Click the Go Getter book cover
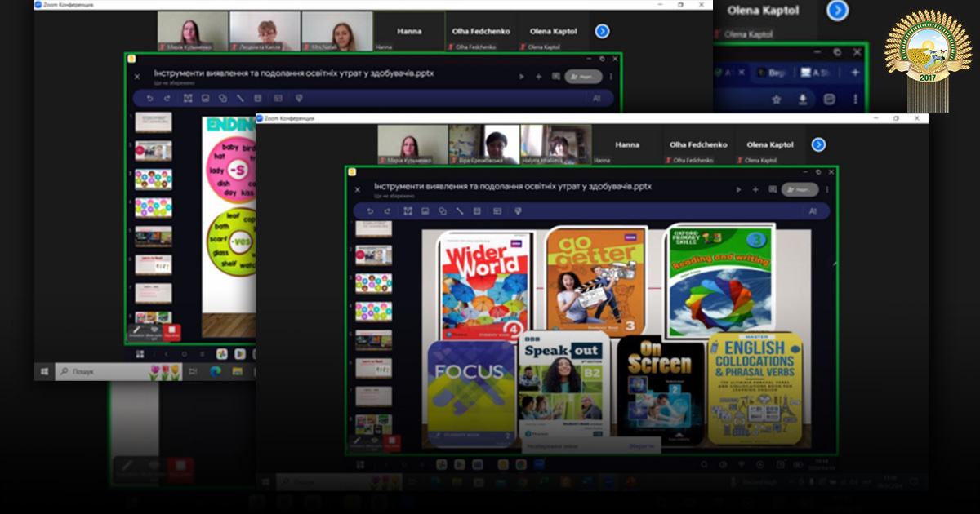The image size is (980, 514). click(x=596, y=281)
